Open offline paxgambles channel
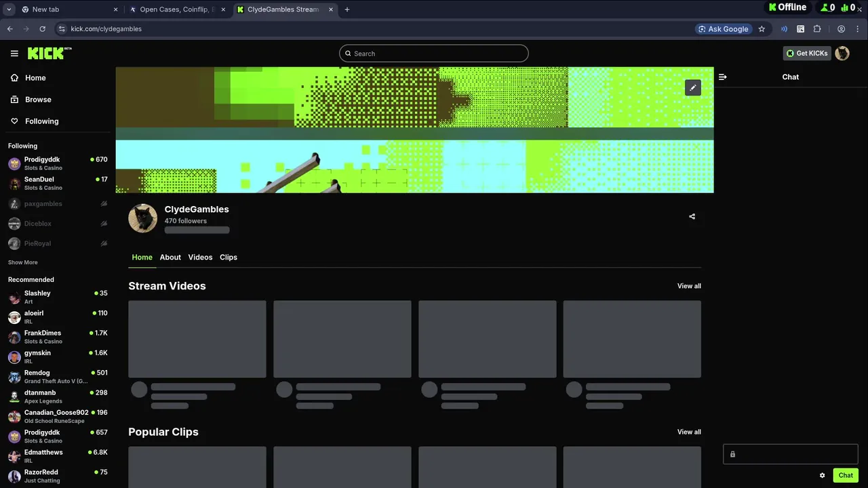The image size is (868, 488). click(x=58, y=204)
